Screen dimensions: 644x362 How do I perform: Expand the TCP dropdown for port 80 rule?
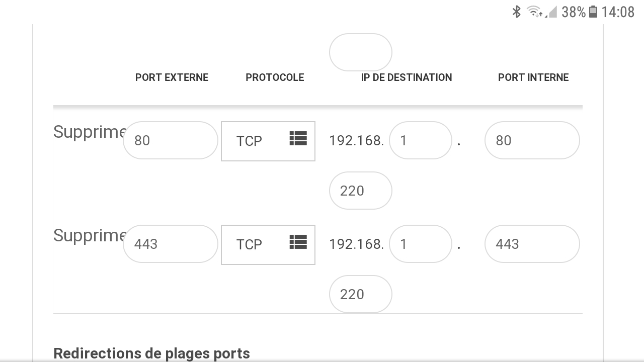268,141
